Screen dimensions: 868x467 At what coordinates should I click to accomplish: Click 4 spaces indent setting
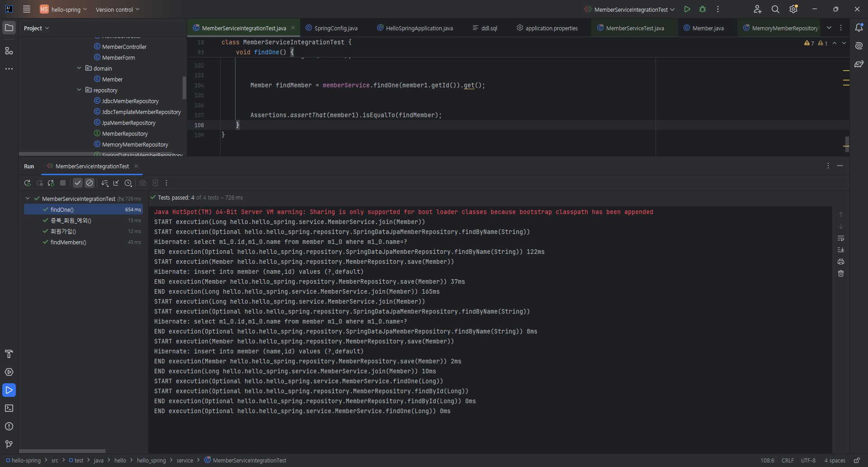[x=835, y=460]
